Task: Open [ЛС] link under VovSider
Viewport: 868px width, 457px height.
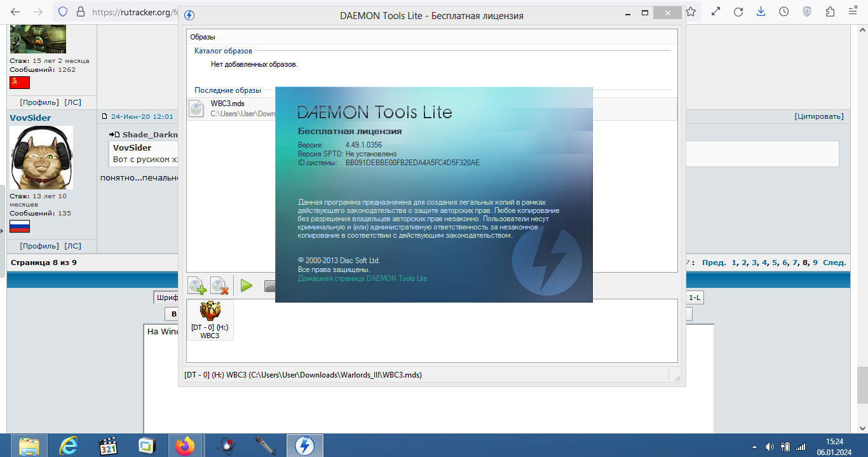Action: (73, 246)
